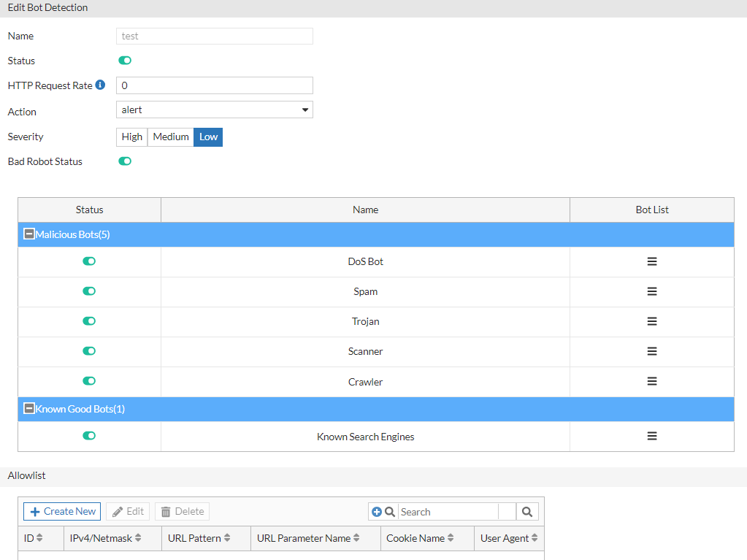Image resolution: width=747 pixels, height=560 pixels.
Task: Click the HTTP Request Rate info icon
Action: [99, 84]
